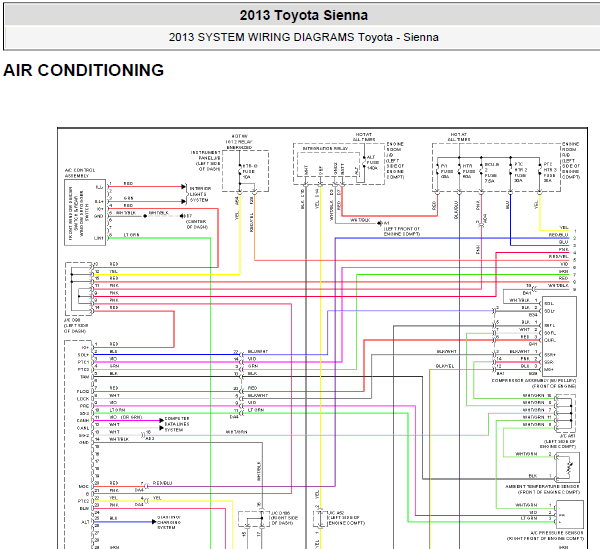The image size is (600, 549).
Task: Click the "COMPRESSOR ASSEMBLY (W/ PULLEY)" label
Action: (533, 381)
